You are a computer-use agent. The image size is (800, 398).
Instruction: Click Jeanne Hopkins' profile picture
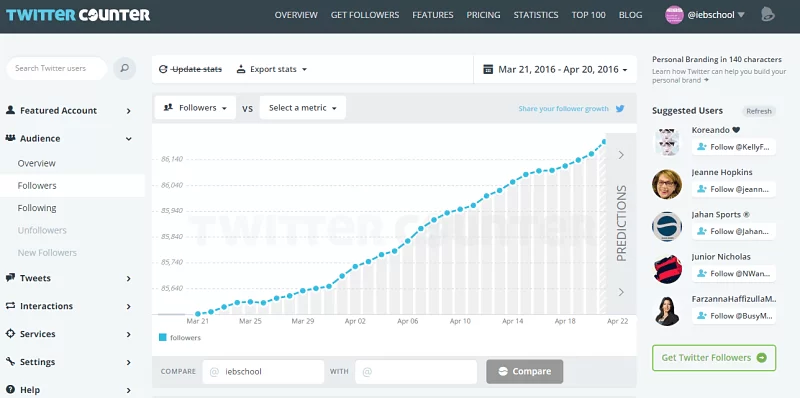pyautogui.click(x=667, y=184)
